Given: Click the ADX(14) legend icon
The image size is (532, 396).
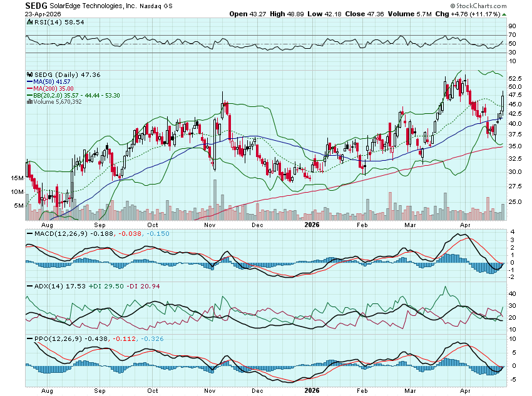Looking at the screenshot, I should pos(29,286).
